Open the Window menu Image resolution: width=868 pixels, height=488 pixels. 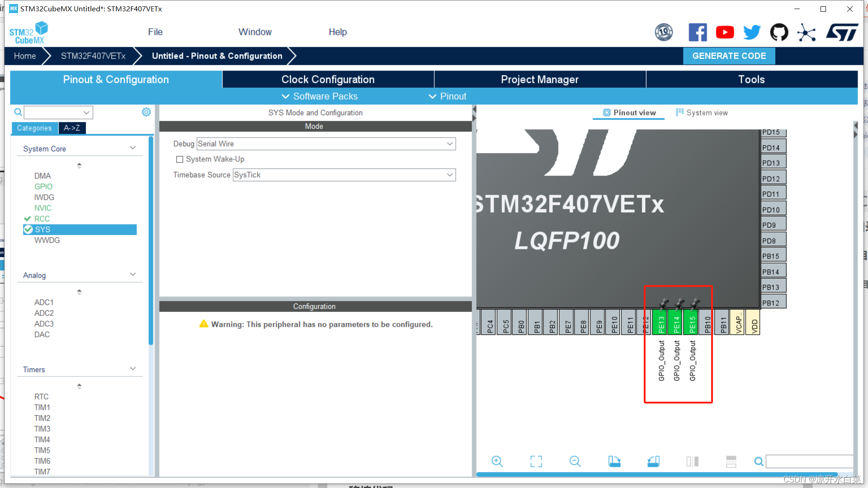[x=255, y=32]
